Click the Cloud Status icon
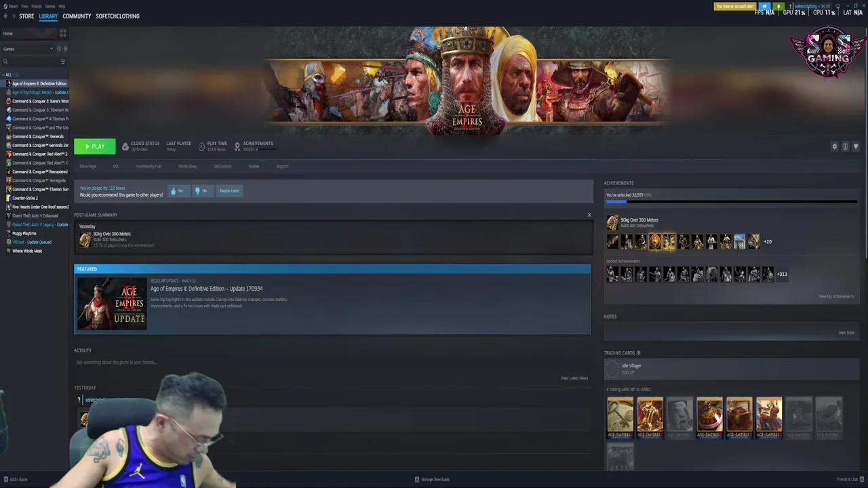The image size is (868, 488). click(x=125, y=146)
